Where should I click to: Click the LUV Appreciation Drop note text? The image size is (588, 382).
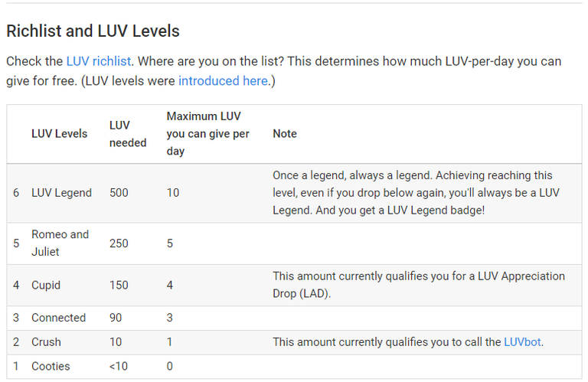point(418,284)
